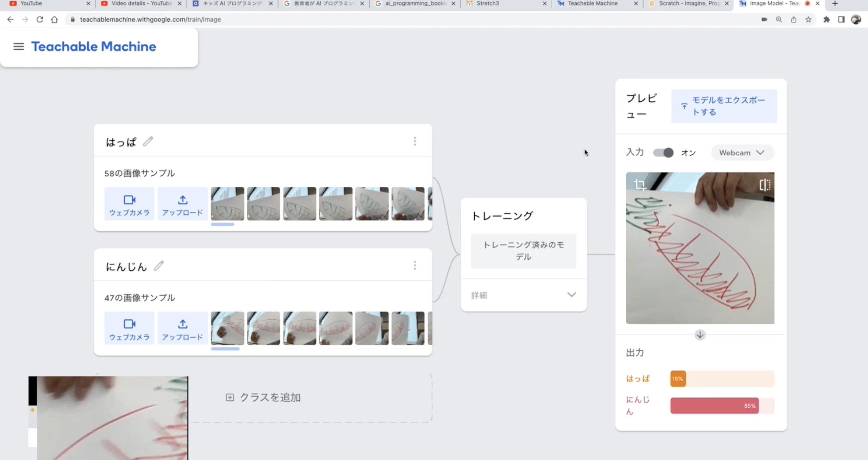Click the browser home icon
The image size is (868, 460).
pyautogui.click(x=54, y=19)
